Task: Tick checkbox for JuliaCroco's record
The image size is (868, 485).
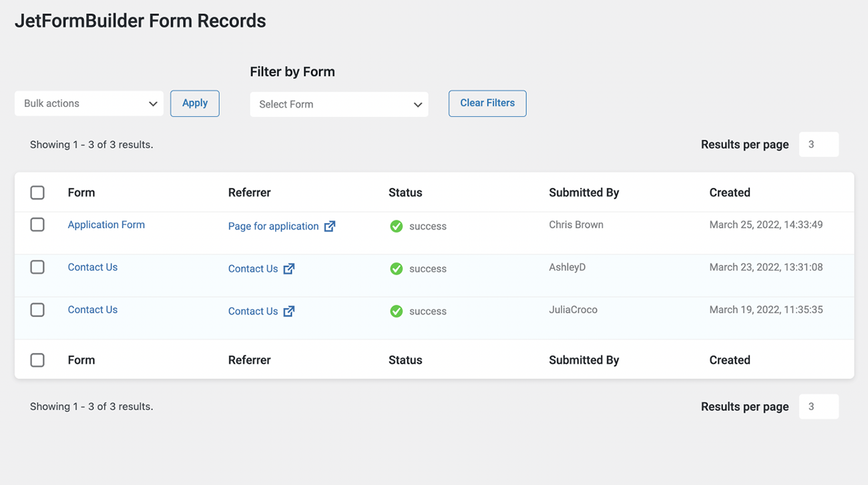Action: tap(37, 310)
